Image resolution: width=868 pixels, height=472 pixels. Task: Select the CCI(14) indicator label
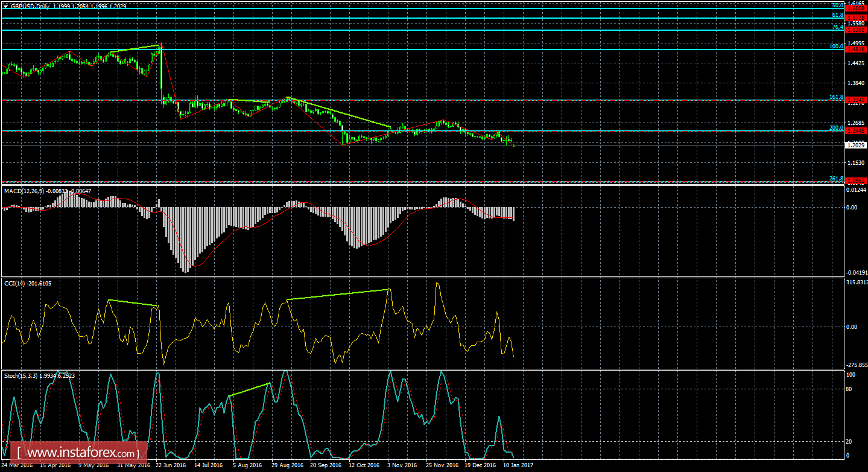(14, 283)
